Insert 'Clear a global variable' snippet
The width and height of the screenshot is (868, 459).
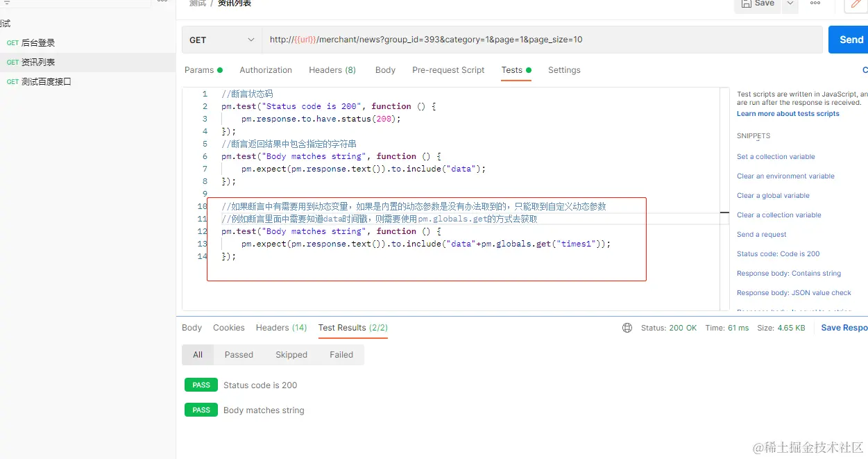773,196
